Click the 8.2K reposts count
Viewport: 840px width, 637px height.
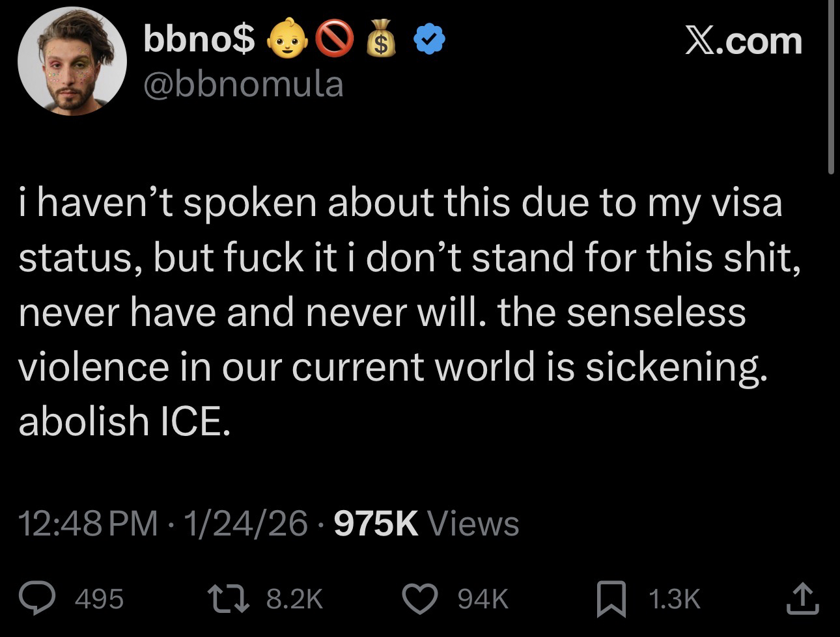pyautogui.click(x=295, y=599)
